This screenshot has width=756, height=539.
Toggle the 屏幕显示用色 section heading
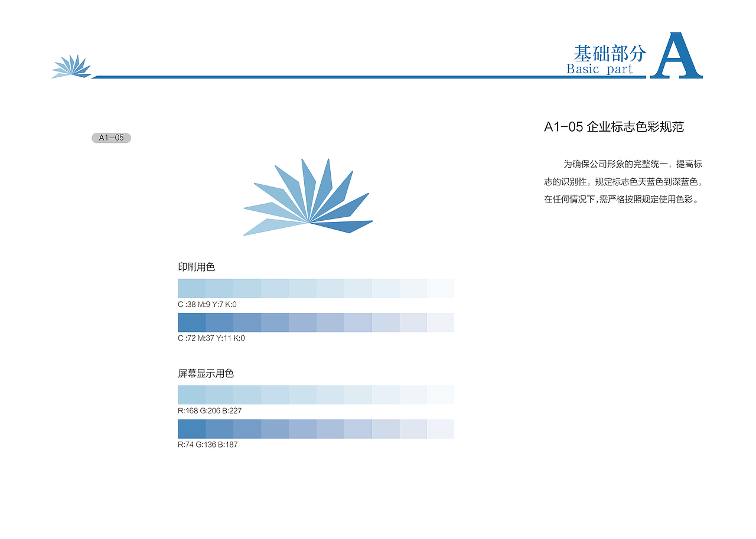click(x=206, y=373)
